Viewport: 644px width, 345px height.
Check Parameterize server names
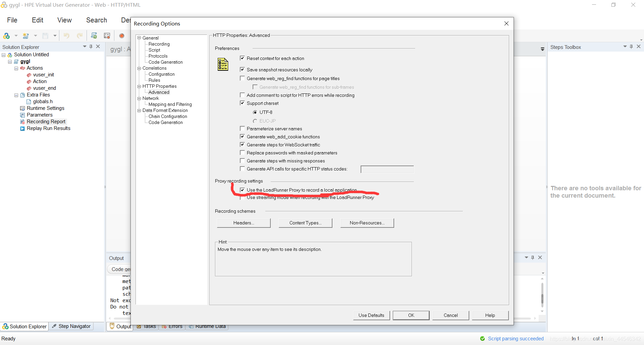pos(242,128)
